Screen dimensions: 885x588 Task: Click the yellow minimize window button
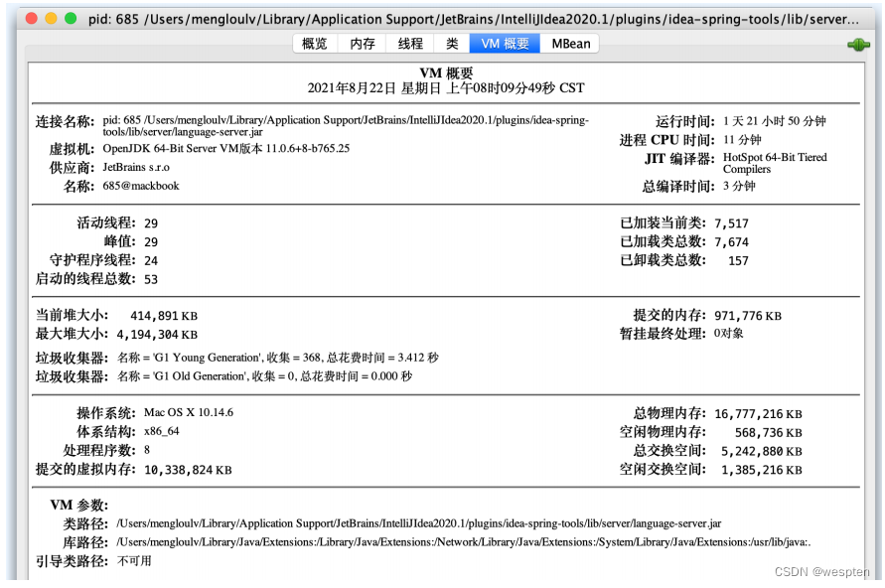pyautogui.click(x=51, y=18)
